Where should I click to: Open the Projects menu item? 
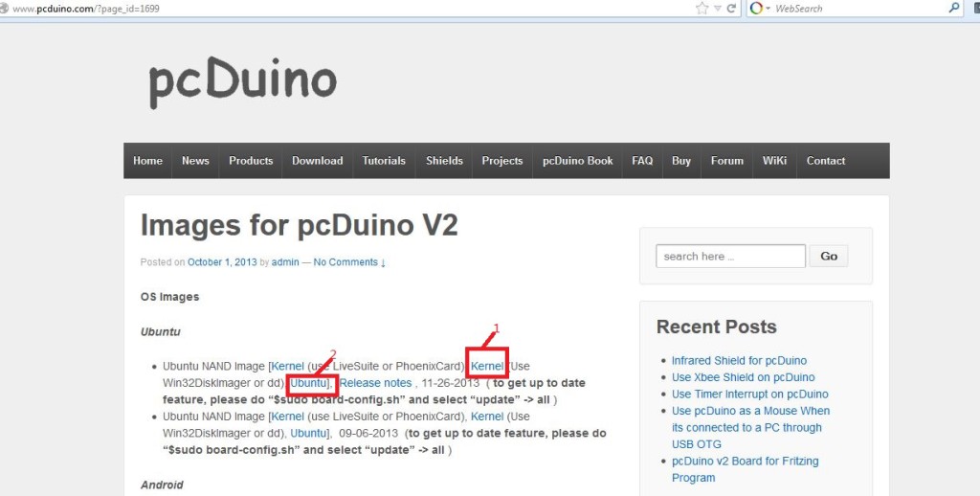[501, 161]
